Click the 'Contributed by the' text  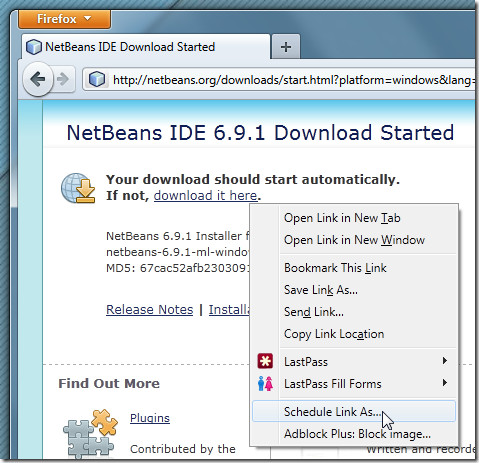coord(183,449)
